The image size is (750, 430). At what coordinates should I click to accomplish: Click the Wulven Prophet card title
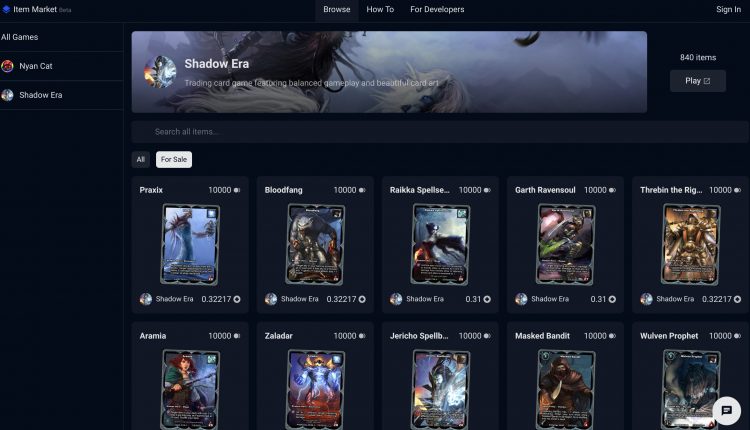pyautogui.click(x=669, y=336)
